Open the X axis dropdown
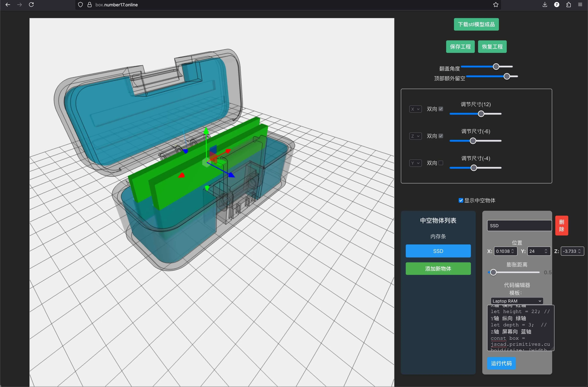 415,109
